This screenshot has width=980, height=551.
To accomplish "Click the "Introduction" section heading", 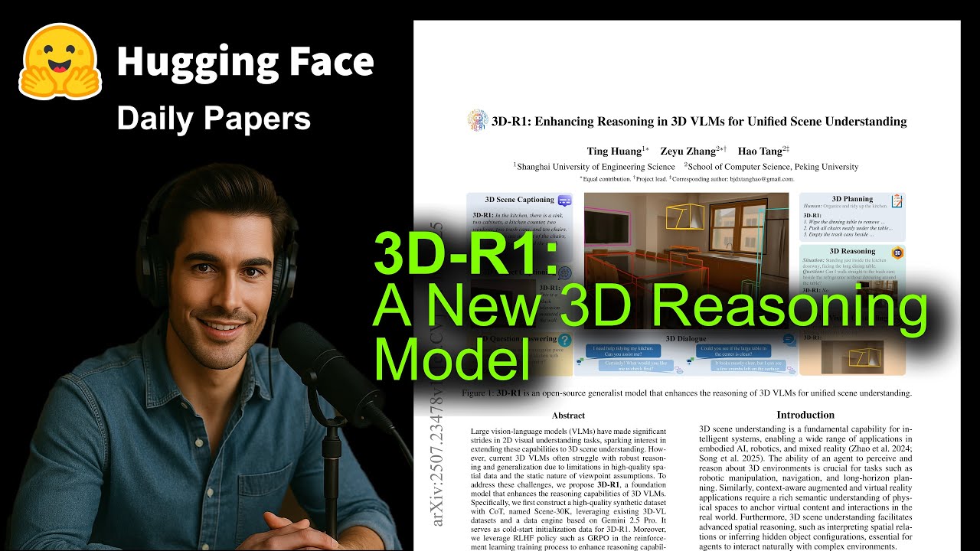I will point(805,416).
